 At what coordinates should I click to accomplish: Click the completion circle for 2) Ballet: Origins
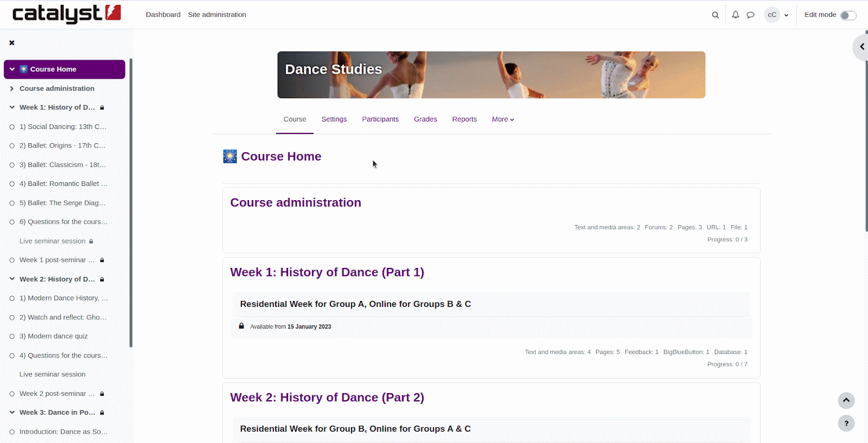point(12,146)
